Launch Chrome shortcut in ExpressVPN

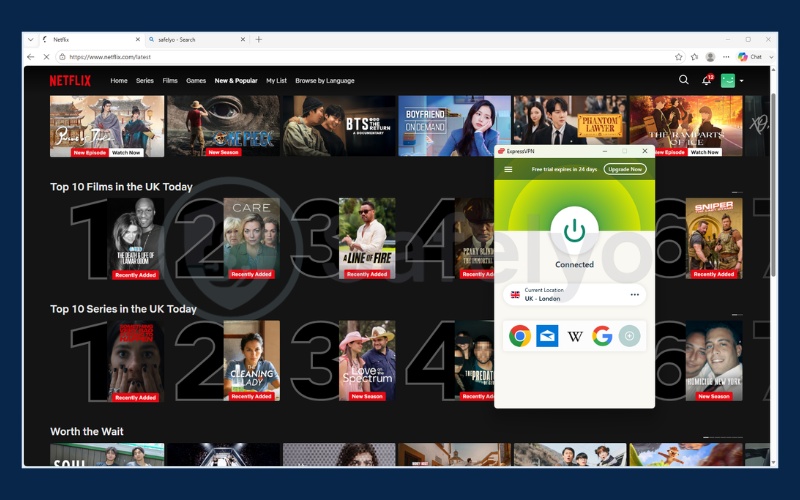coord(520,336)
